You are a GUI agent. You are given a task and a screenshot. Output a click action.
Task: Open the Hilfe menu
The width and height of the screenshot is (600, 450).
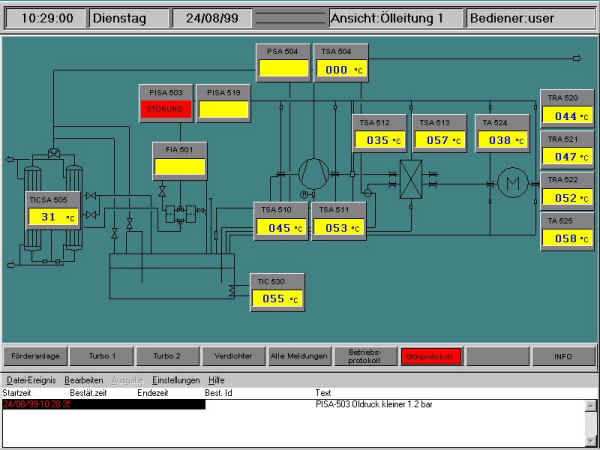coord(216,380)
